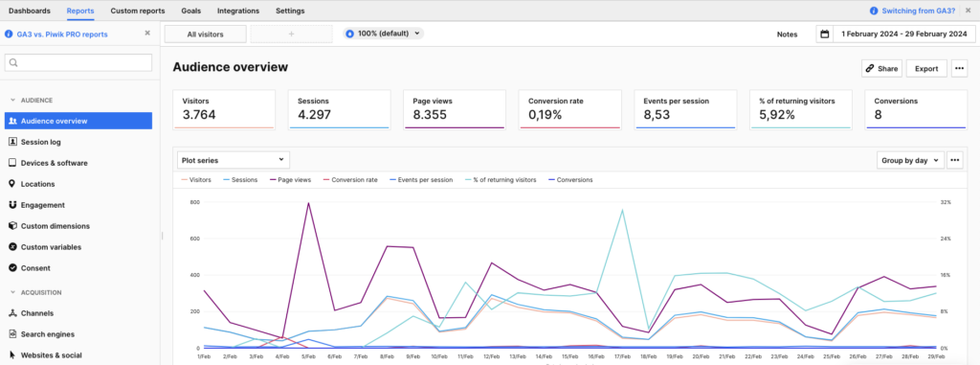Open the Integrations tab
The image size is (980, 365).
238,11
